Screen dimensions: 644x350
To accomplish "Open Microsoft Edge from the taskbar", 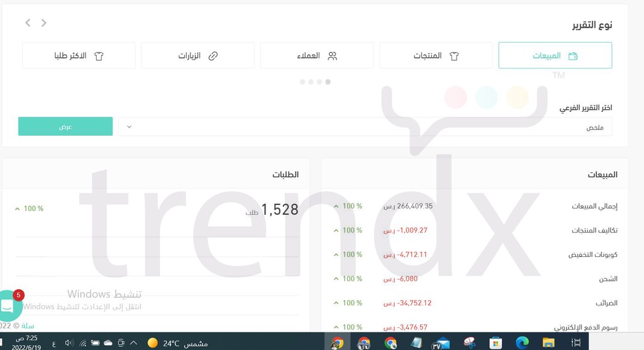I will click(522, 342).
